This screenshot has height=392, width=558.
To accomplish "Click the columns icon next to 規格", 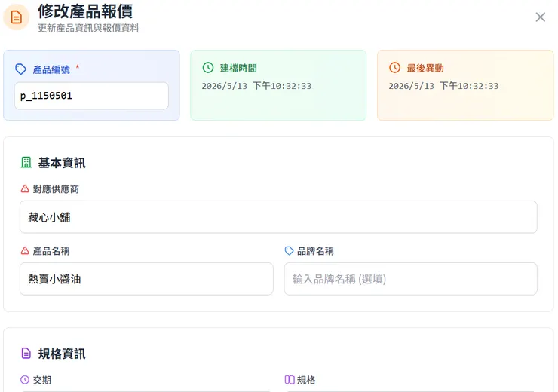I will click(x=290, y=379).
